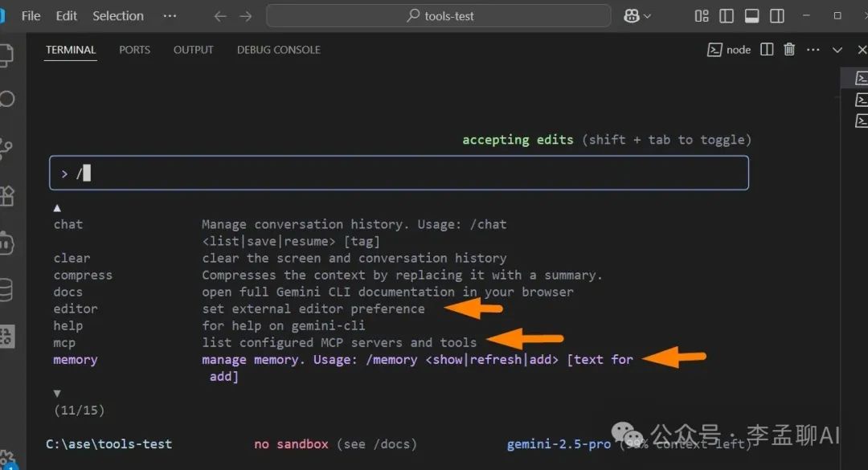Screen dimensions: 868x470
Task: Click the gemini-2.5-pro model label
Action: pos(559,444)
